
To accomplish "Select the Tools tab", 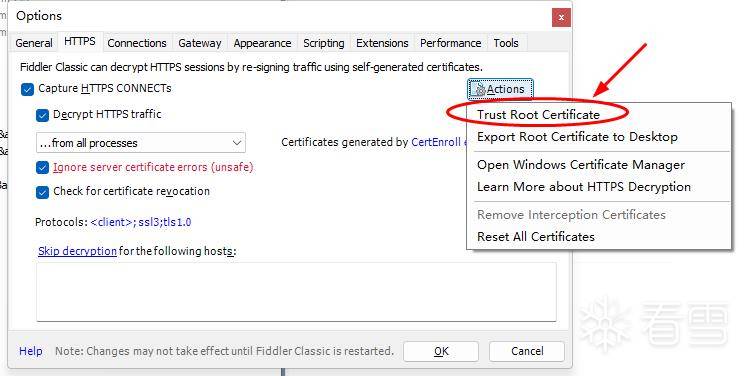I will click(x=506, y=43).
